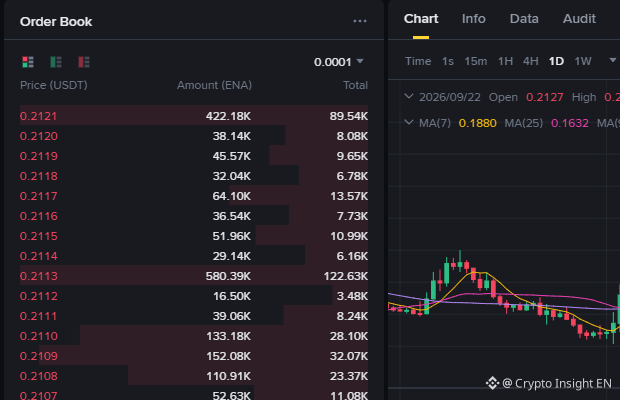Choose the Time chart view
This screenshot has height=400, width=620.
418,61
